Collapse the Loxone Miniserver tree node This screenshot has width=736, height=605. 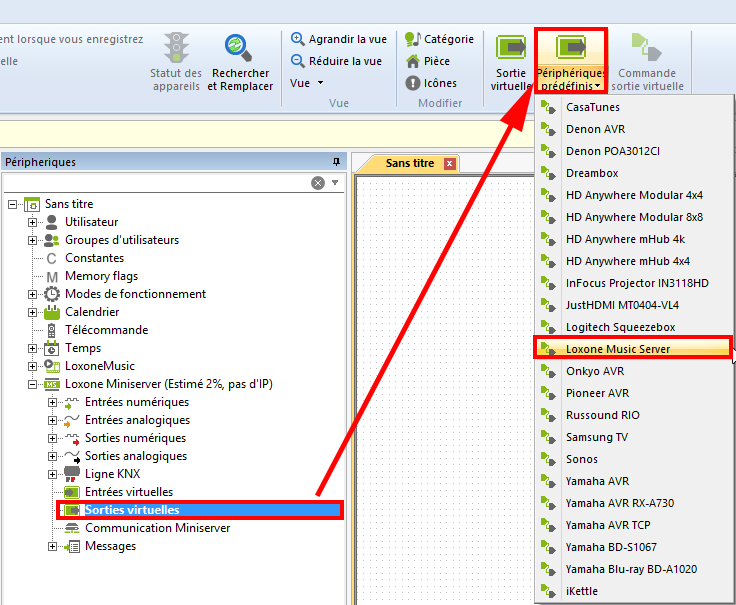(33, 384)
